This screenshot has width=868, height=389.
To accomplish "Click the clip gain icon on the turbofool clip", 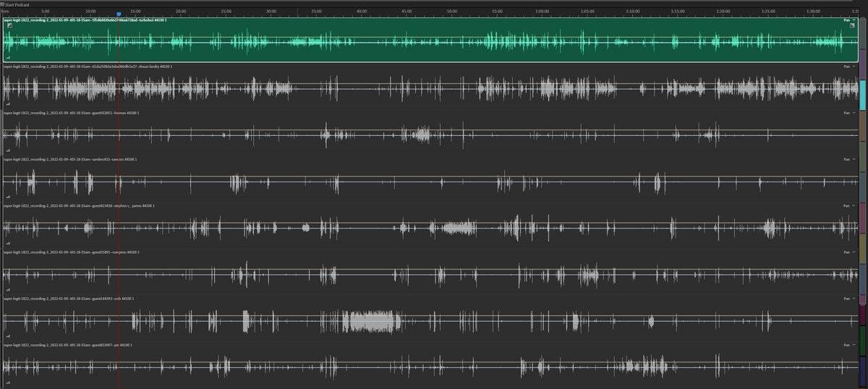I will (9, 56).
